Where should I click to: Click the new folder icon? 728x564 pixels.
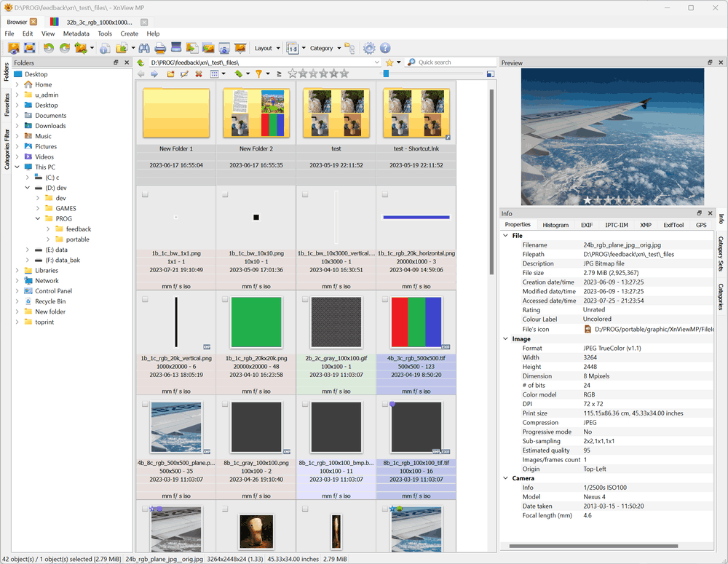coord(170,74)
